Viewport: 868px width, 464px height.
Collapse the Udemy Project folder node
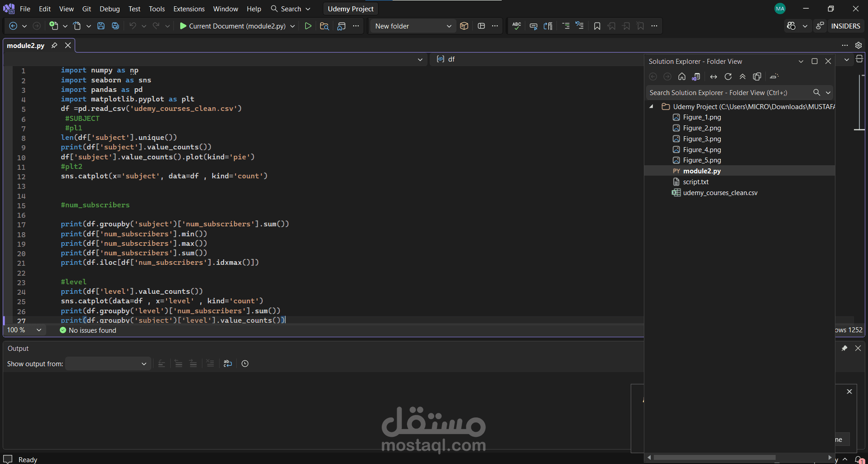tap(651, 106)
